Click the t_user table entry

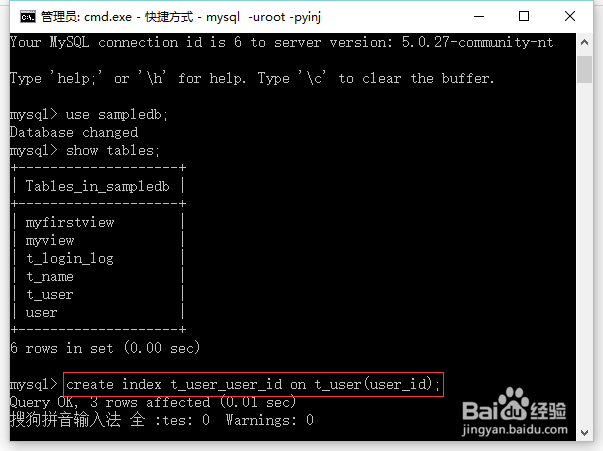point(50,295)
